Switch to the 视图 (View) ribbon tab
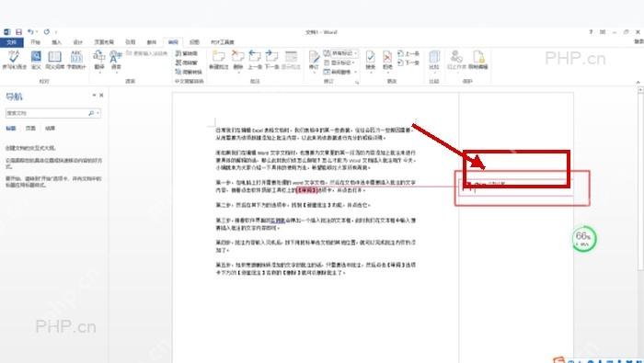The width and height of the screenshot is (644, 363). (194, 42)
